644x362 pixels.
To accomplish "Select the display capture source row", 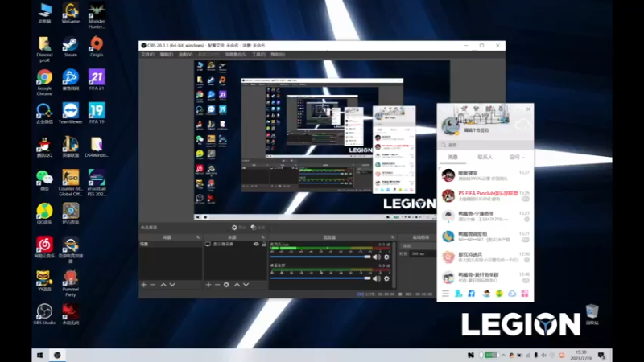I will tap(236, 244).
